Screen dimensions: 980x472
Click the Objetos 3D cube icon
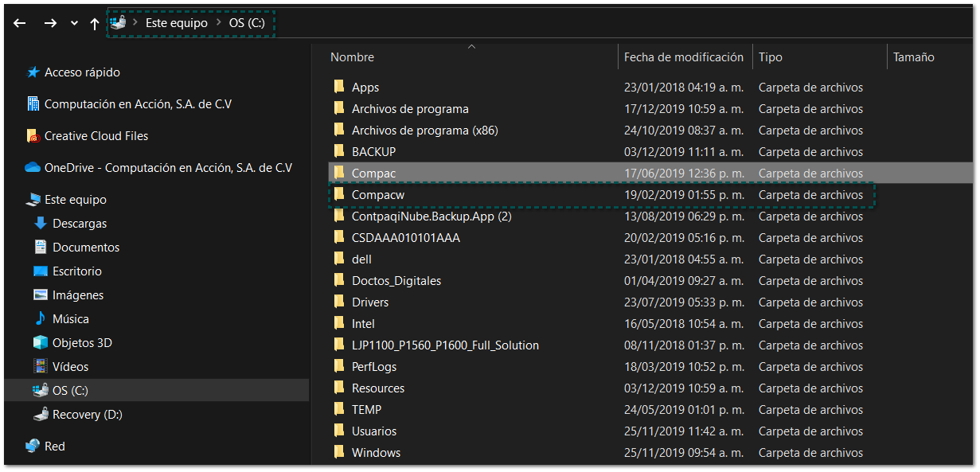tap(41, 343)
